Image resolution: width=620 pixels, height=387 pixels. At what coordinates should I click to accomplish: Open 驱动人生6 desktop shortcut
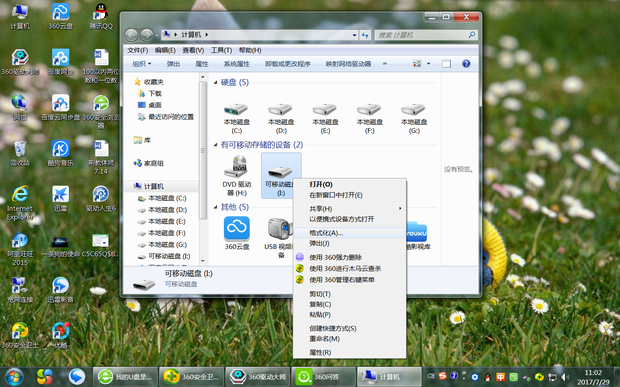coord(101,199)
